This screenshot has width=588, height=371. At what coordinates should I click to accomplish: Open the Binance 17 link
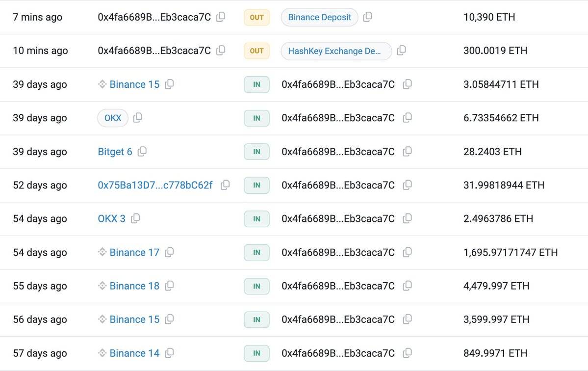click(x=134, y=252)
